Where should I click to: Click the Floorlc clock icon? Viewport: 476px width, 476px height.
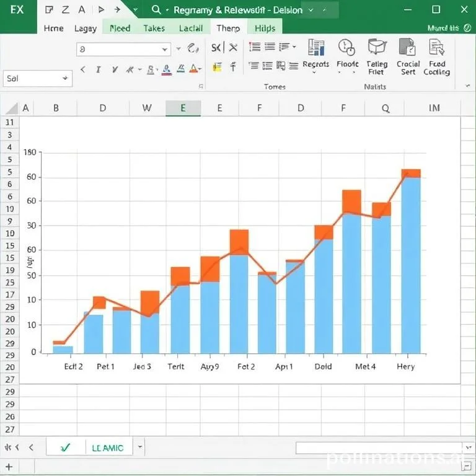click(x=346, y=47)
